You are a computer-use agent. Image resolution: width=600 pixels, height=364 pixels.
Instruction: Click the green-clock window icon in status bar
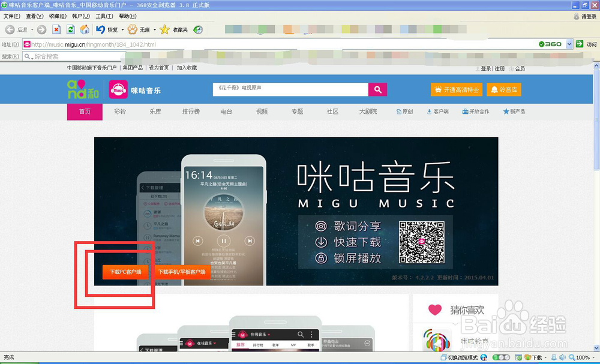tap(518, 357)
